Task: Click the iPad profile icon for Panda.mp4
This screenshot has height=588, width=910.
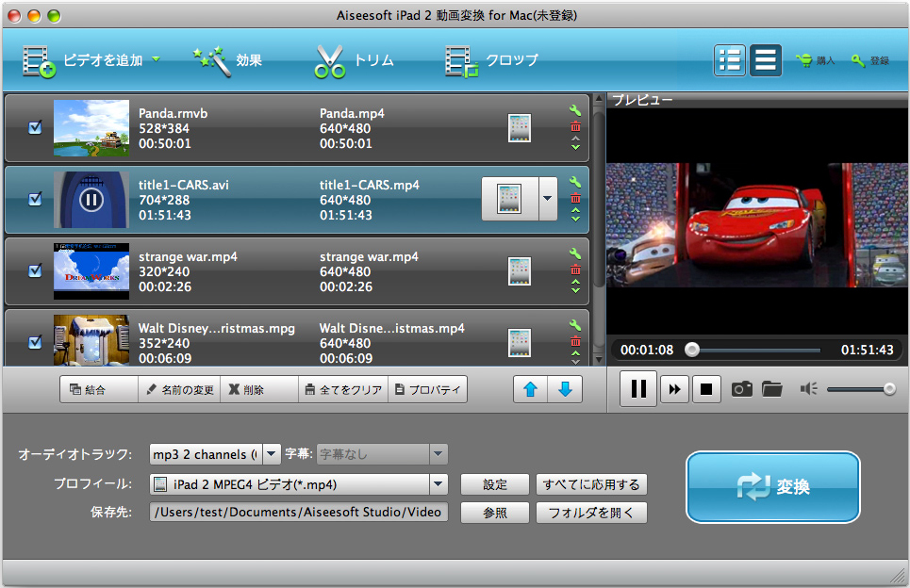Action: pyautogui.click(x=520, y=128)
